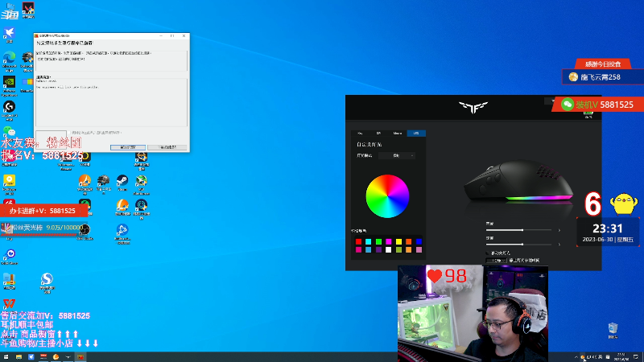The image size is (644, 362).
Task: Click the upper lighting slider in mouse software
Action: pyautogui.click(x=518, y=230)
